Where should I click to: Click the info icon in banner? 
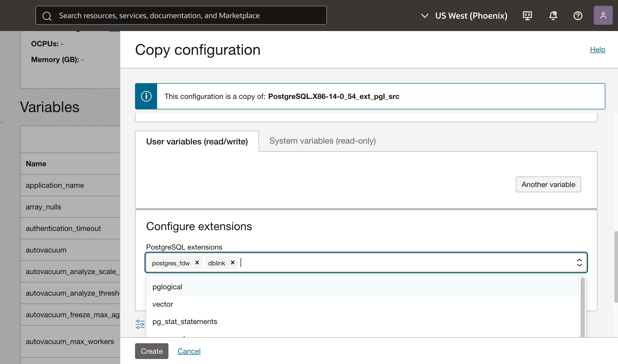[x=146, y=96]
